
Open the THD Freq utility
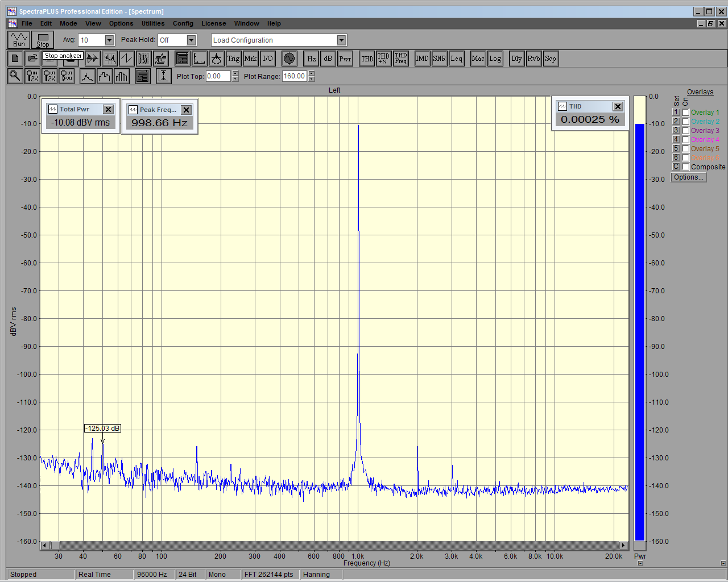401,59
